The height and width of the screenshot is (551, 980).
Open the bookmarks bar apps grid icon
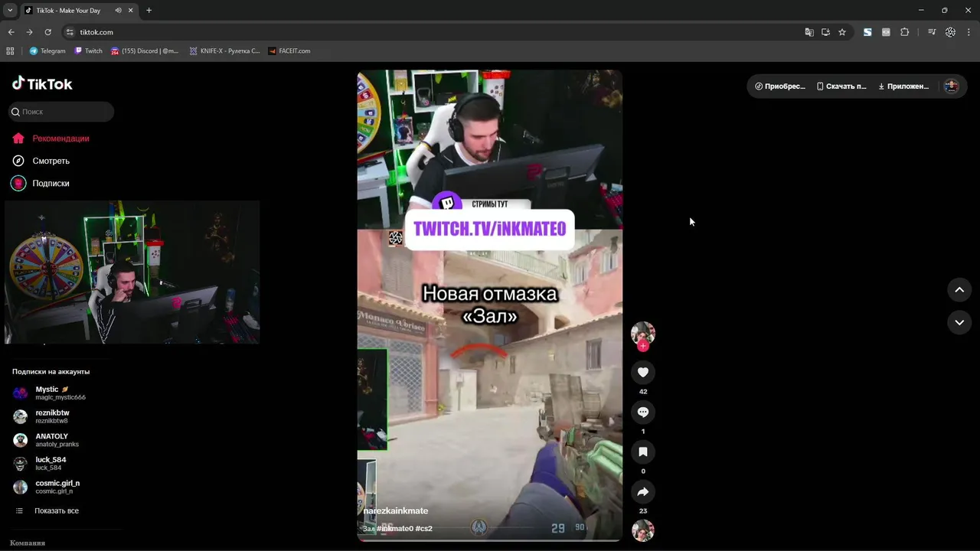(10, 51)
